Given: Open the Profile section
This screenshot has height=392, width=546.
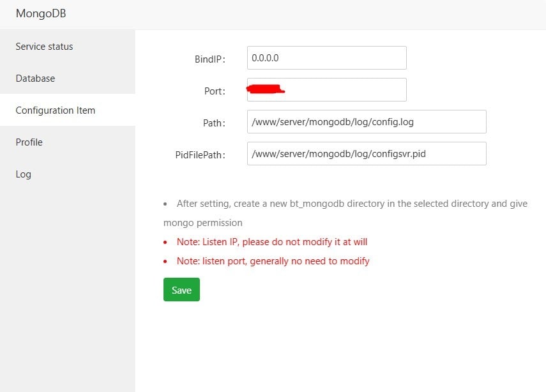Looking at the screenshot, I should coord(29,142).
